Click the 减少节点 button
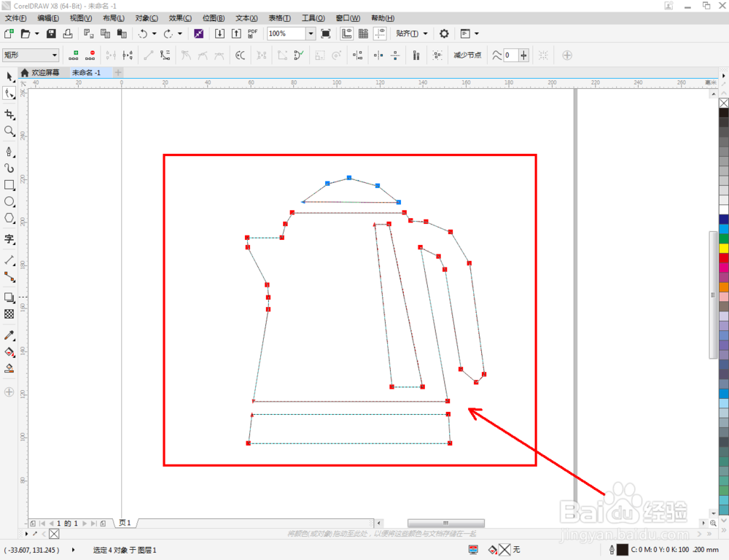The image size is (729, 560). click(467, 55)
